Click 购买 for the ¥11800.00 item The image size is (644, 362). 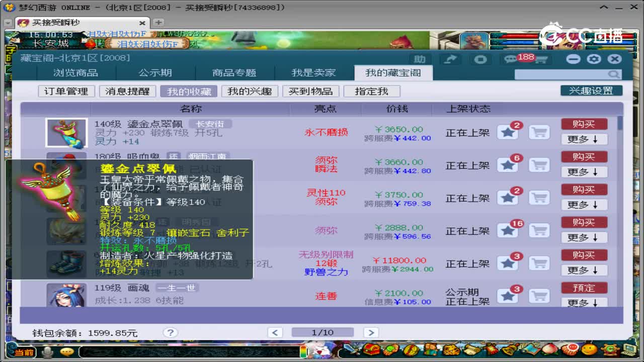pyautogui.click(x=584, y=255)
